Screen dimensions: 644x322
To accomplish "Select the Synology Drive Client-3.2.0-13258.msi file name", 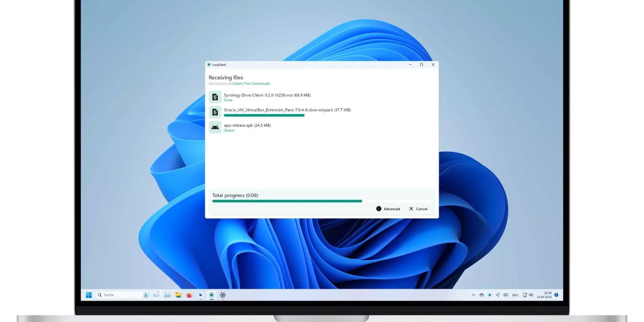I will (267, 95).
